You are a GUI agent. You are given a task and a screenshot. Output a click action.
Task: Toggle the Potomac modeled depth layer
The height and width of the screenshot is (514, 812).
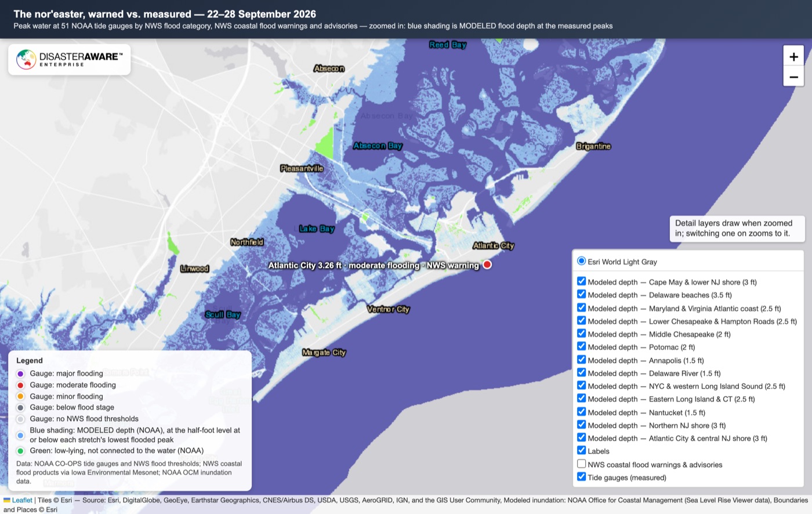[582, 346]
